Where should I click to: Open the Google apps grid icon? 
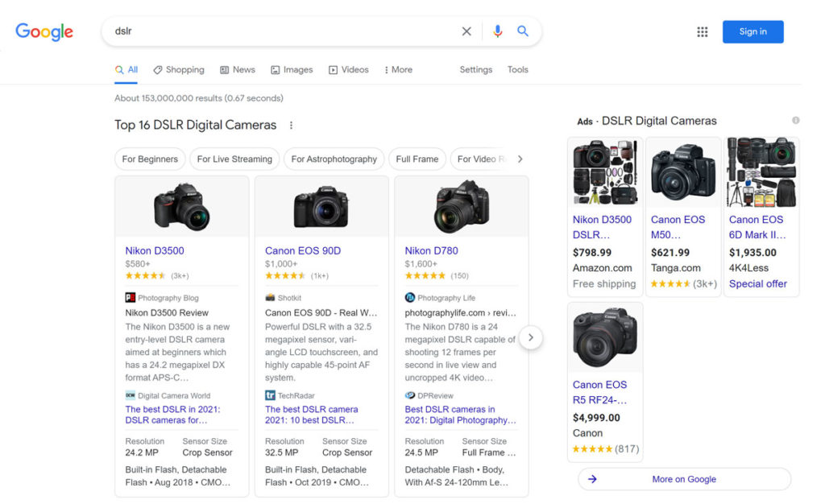tap(703, 31)
